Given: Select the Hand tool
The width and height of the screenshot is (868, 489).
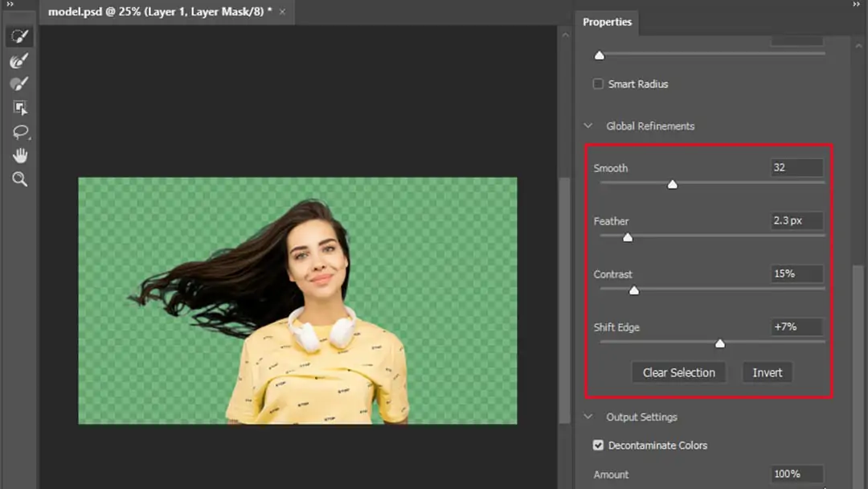Looking at the screenshot, I should [20, 155].
